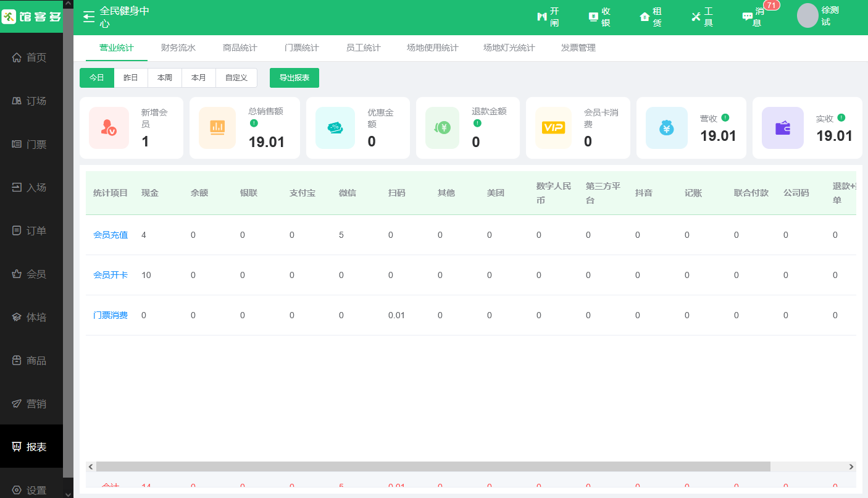Open 订单 orders in sidebar
868x498 pixels.
point(31,230)
